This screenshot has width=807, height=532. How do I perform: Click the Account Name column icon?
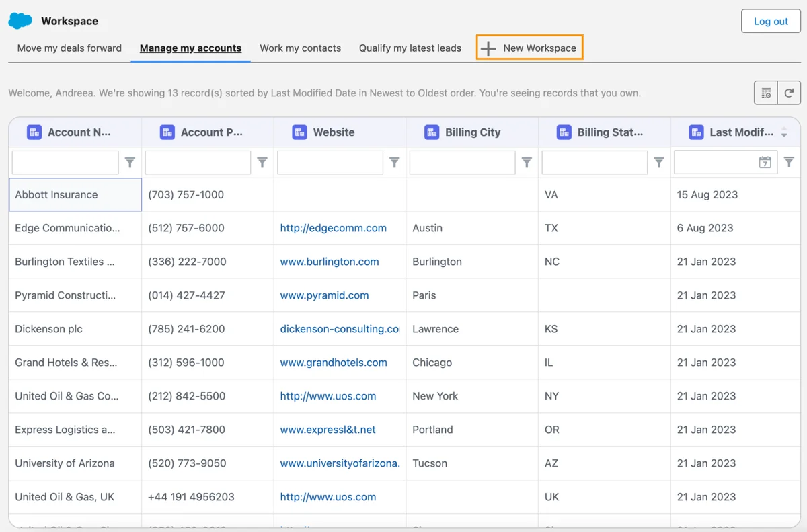(34, 132)
